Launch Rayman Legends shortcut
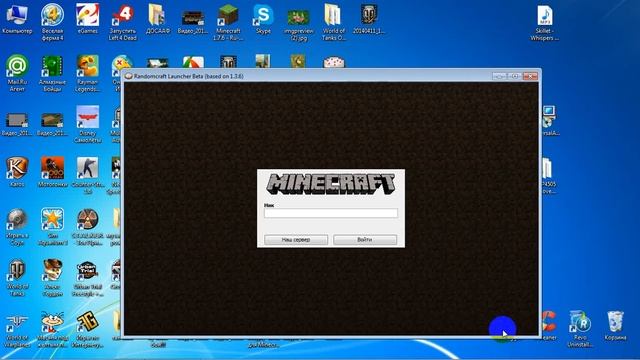 click(87, 73)
